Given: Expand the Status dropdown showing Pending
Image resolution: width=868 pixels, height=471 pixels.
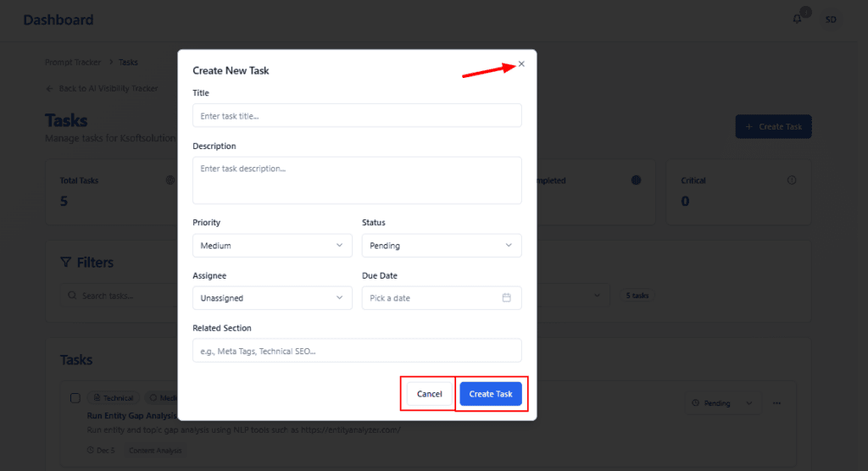Looking at the screenshot, I should click(x=441, y=246).
